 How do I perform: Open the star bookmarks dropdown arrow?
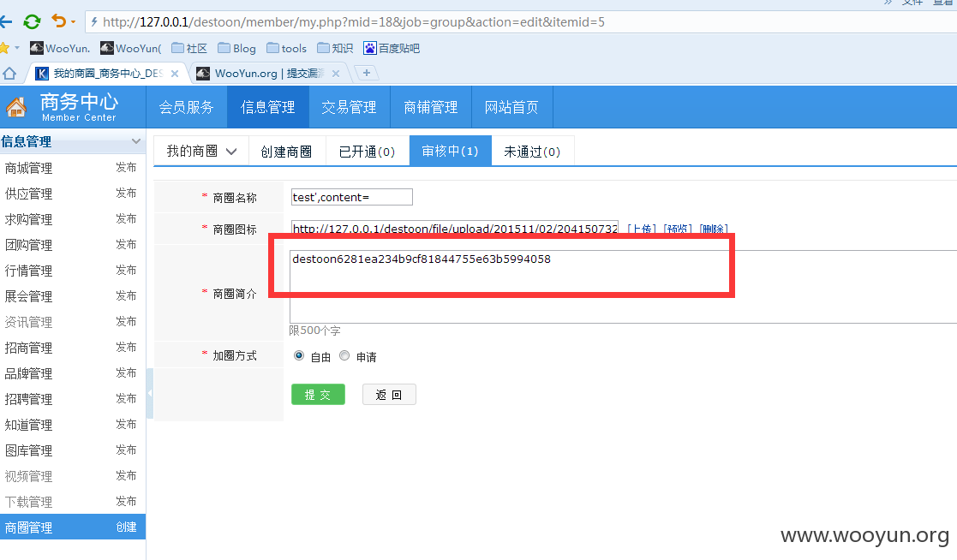click(x=17, y=48)
